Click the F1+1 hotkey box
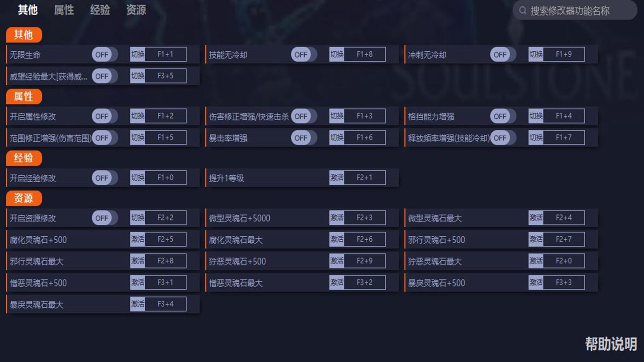This screenshot has width=644, height=362. tap(165, 54)
